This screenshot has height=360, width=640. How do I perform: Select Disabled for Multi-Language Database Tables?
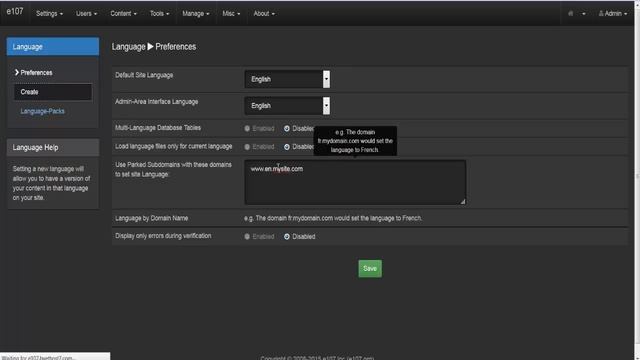tap(287, 129)
